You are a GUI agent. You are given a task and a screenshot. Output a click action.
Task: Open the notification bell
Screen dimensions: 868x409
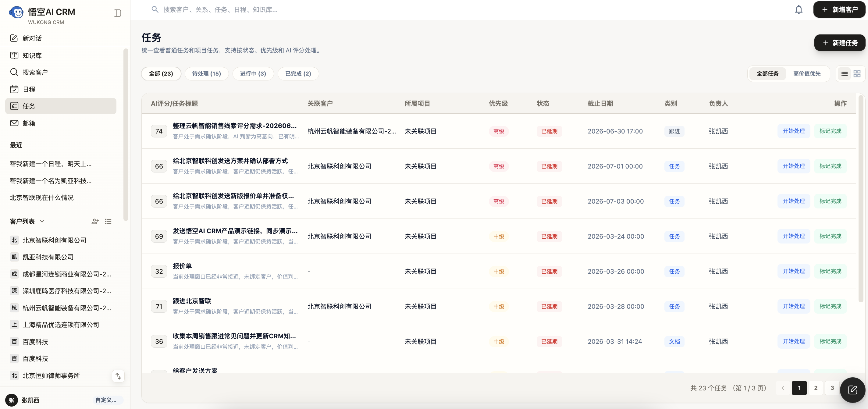coord(799,9)
